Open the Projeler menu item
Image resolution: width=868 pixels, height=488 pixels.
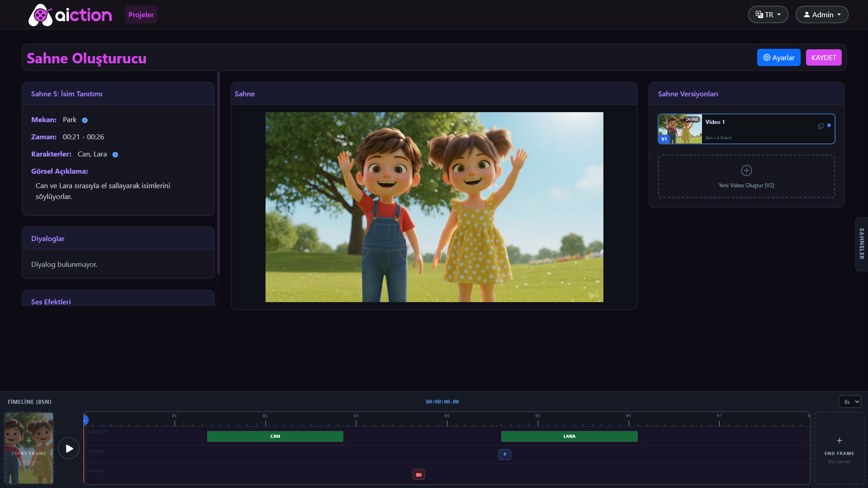[141, 14]
